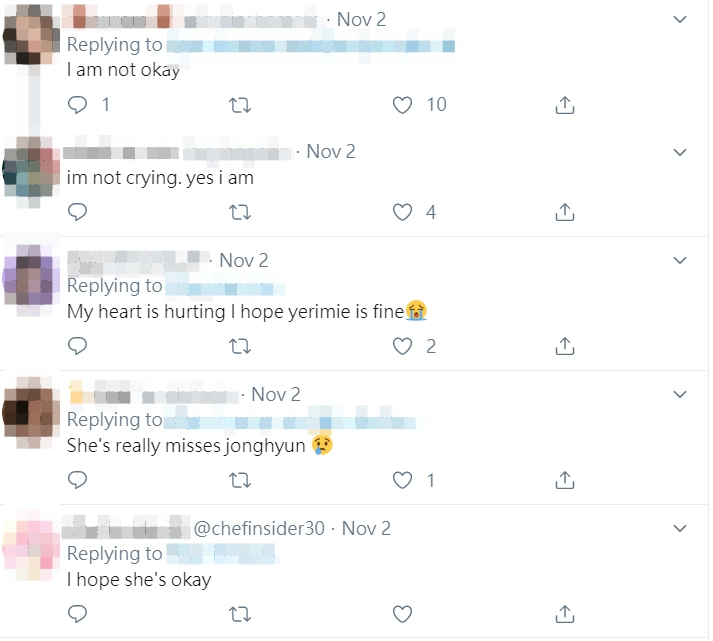Like the "im not crying. yes i am" tweet
Screen dimensions: 713x641
pos(402,211)
